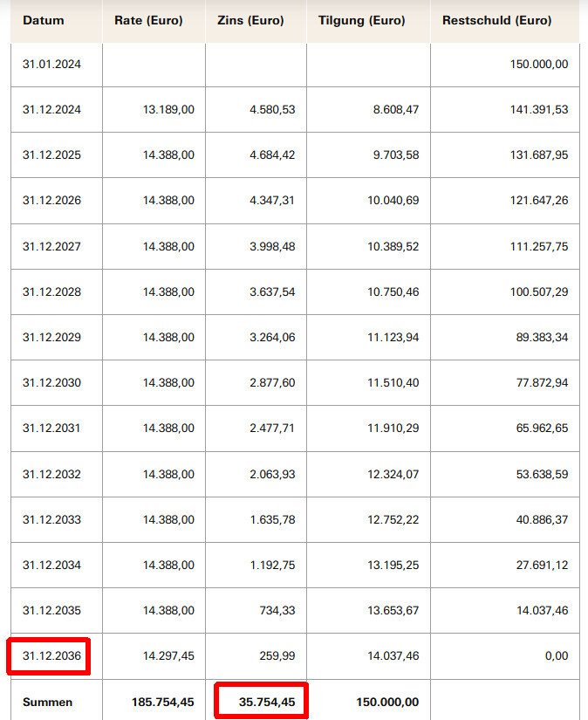Click the Summen row label
Image resolution: width=588 pixels, height=720 pixels.
(48, 702)
